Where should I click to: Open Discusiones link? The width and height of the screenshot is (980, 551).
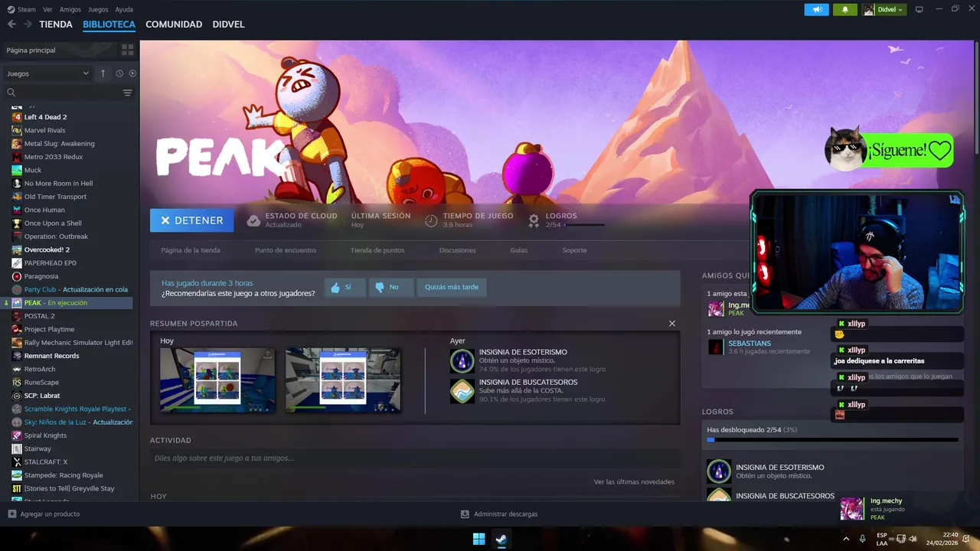pyautogui.click(x=457, y=250)
